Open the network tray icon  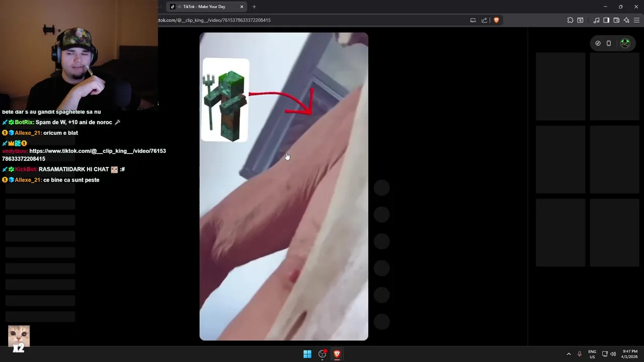605,354
